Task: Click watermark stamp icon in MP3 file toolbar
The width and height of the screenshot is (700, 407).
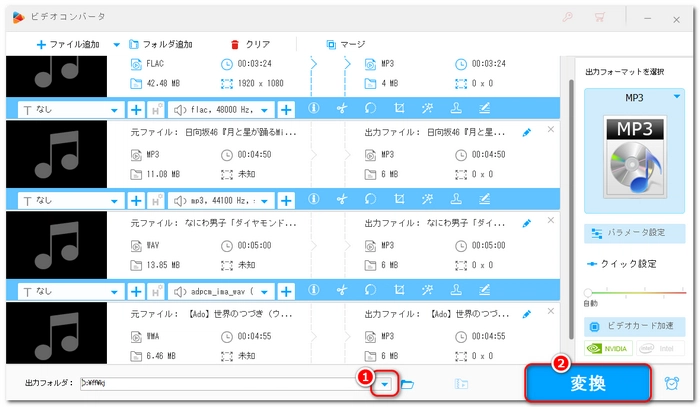Action: click(x=454, y=200)
